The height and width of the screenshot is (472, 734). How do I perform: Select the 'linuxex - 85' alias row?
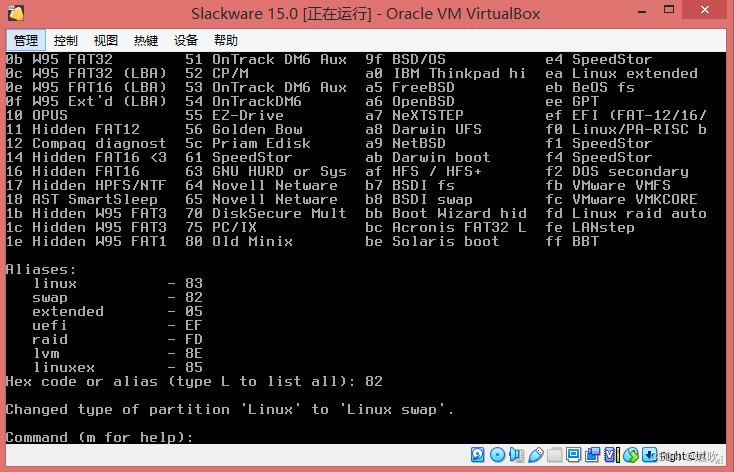click(x=117, y=368)
